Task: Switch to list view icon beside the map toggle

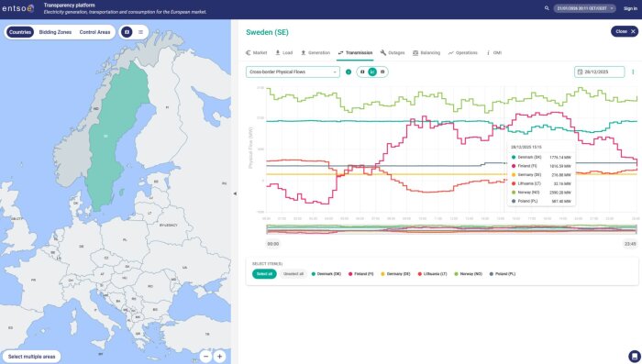Action: coord(140,32)
